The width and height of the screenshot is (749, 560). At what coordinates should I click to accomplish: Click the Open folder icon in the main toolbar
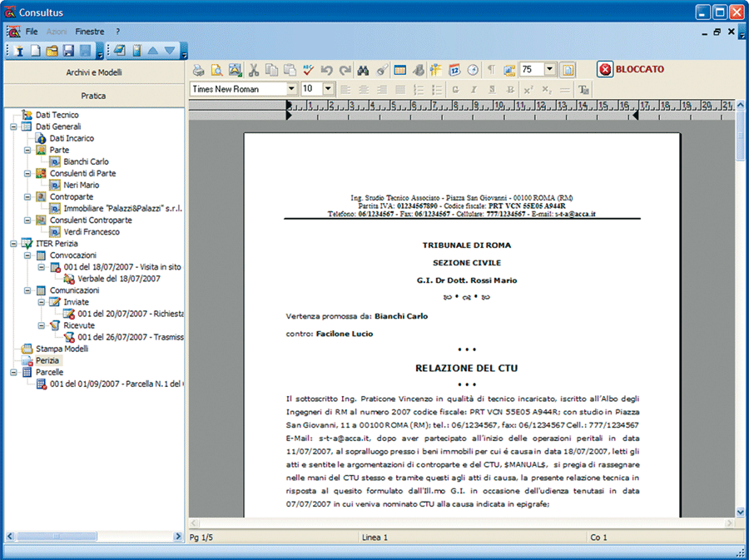(x=52, y=51)
